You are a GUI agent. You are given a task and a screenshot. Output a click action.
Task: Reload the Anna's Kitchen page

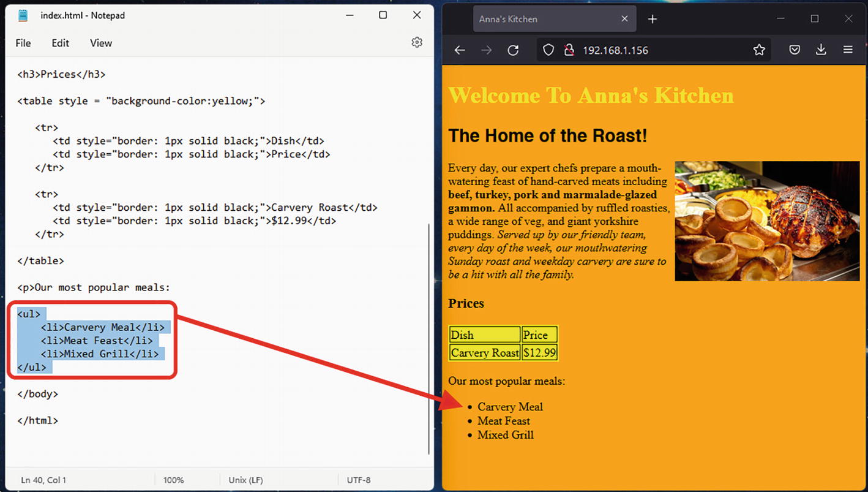click(x=513, y=50)
